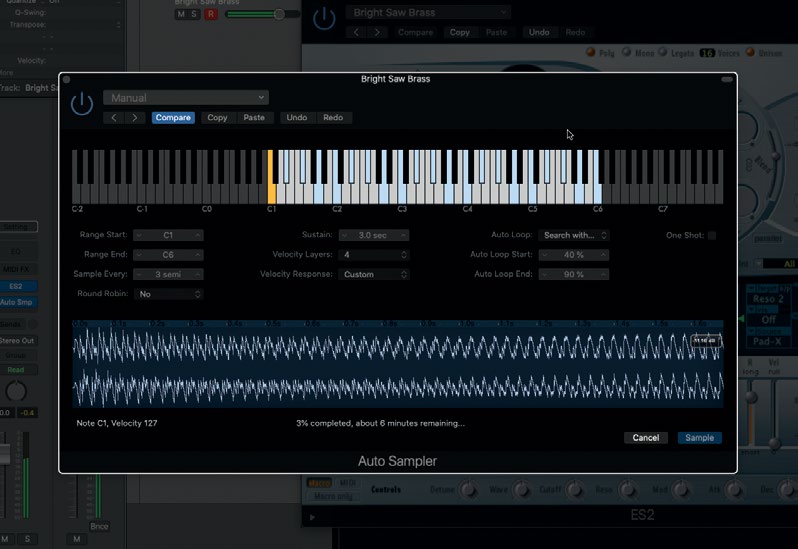Open Velocity Layers dropdown

pyautogui.click(x=374, y=254)
